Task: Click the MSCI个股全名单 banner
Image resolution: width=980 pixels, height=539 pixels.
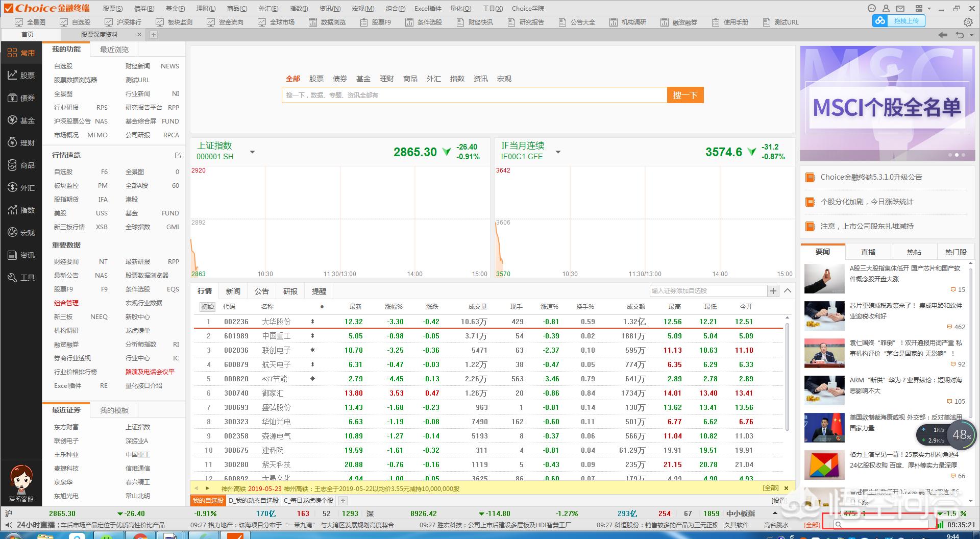Action: pos(887,104)
